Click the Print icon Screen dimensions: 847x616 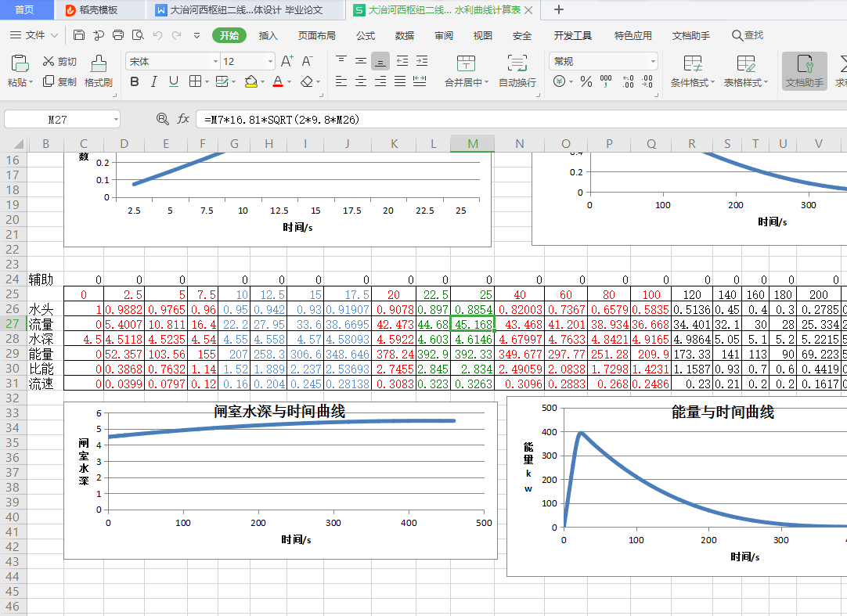click(117, 35)
